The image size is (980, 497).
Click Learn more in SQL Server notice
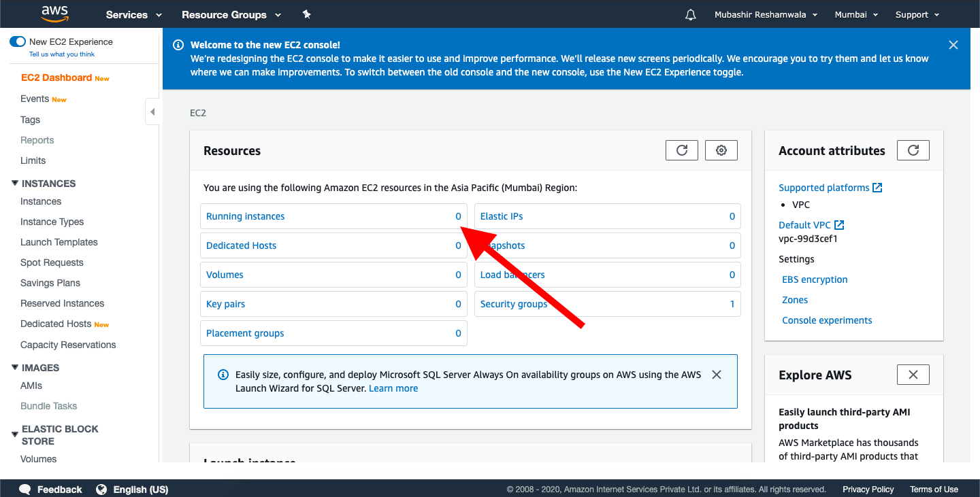393,388
